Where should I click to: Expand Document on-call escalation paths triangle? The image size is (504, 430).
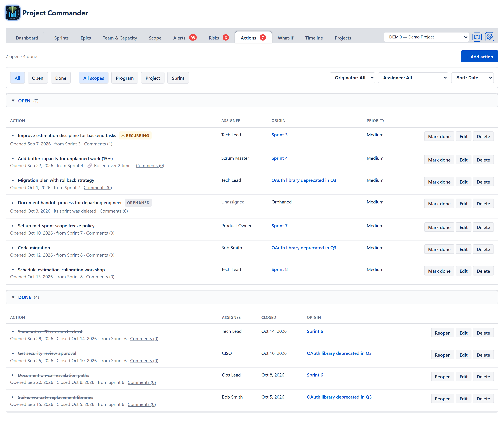13,375
